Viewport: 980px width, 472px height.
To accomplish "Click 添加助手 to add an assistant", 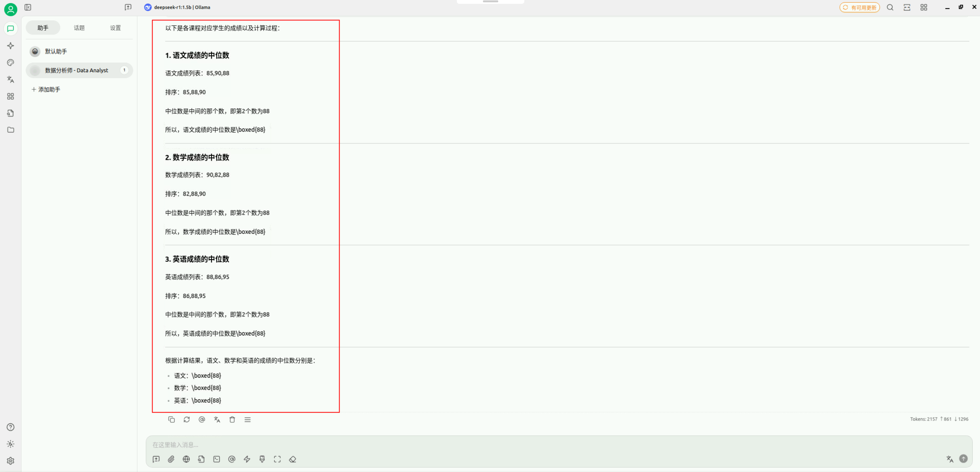I will pos(46,89).
